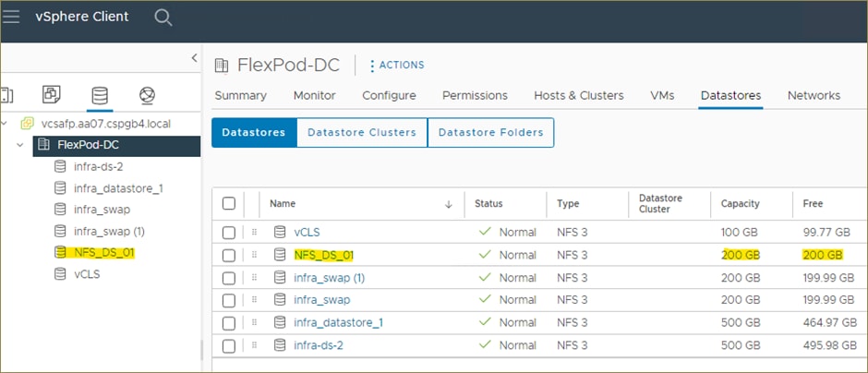
Task: Check the infra_swap row checkbox
Action: coord(229,300)
